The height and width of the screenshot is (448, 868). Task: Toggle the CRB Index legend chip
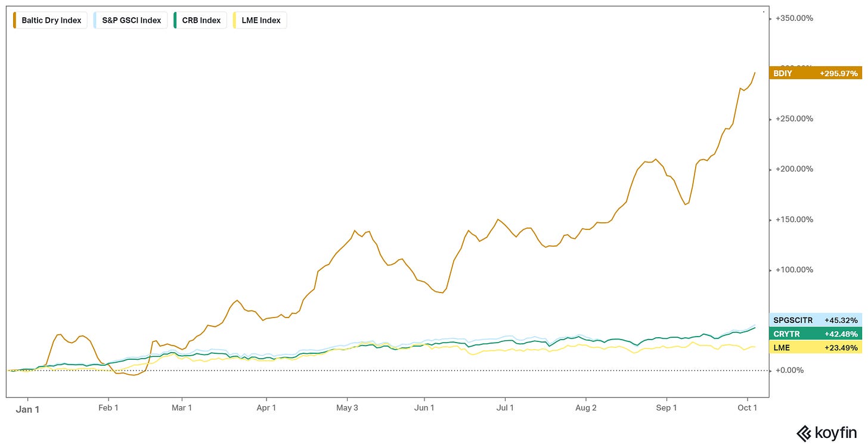[200, 20]
